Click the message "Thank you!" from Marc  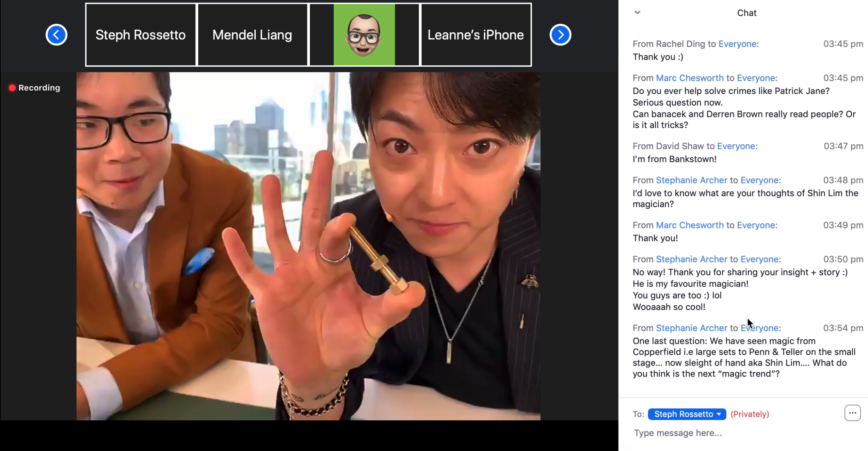[655, 238]
